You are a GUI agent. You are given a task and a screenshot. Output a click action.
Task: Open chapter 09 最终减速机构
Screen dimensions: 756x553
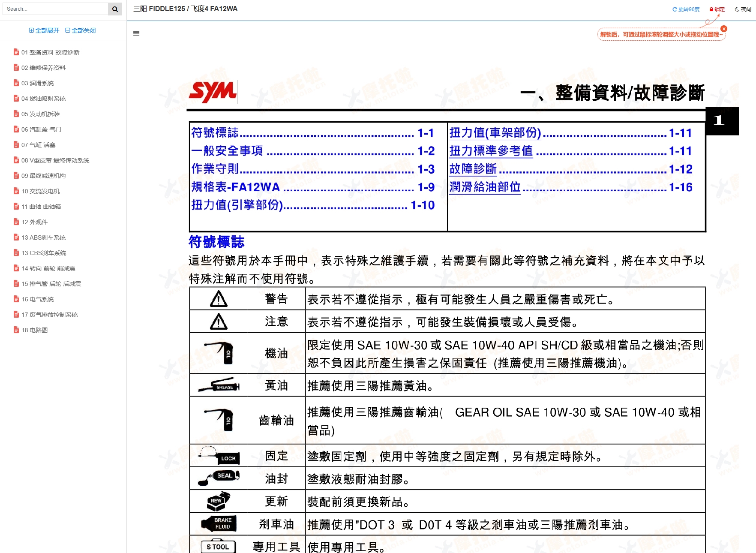click(x=39, y=176)
